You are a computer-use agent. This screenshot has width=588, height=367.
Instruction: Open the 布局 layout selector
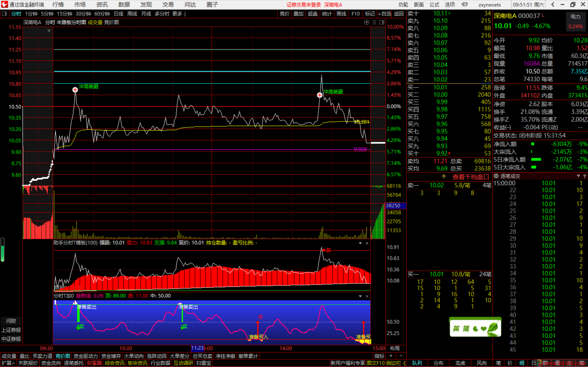[395, 349]
